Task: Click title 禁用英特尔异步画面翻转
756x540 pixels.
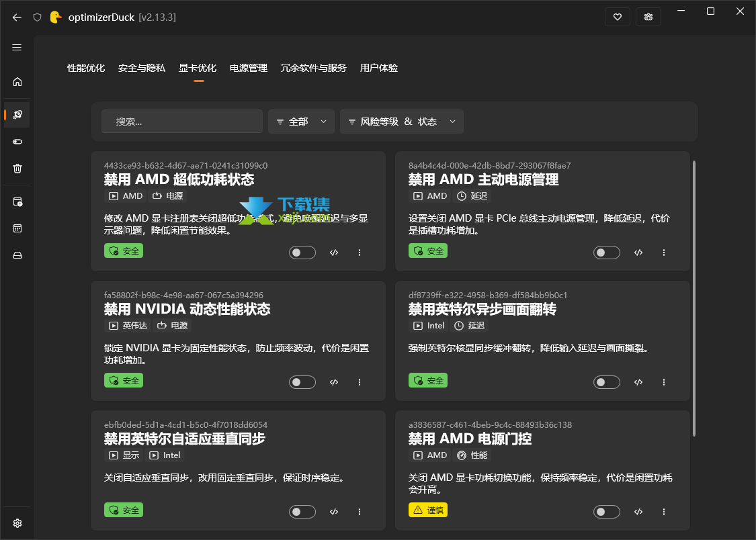Action: click(x=482, y=309)
